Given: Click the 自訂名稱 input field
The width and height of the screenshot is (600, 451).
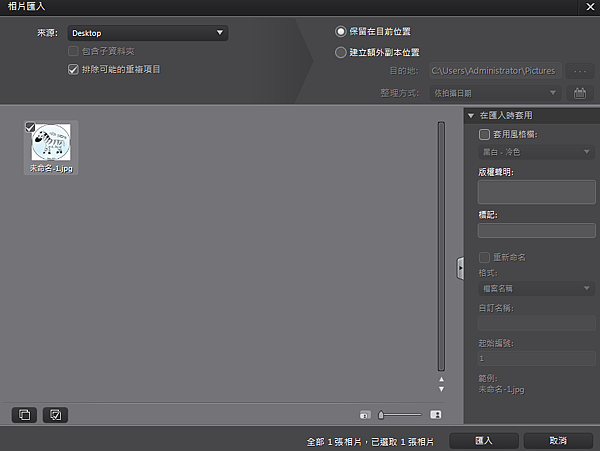Looking at the screenshot, I should click(x=536, y=323).
